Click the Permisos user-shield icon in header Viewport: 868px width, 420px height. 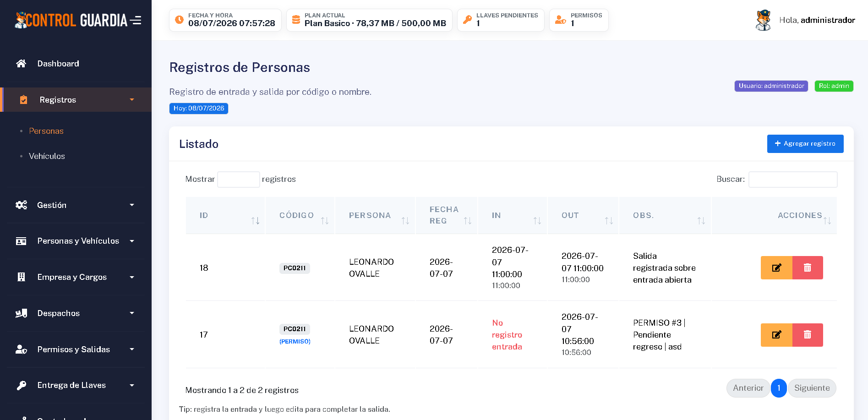click(560, 20)
